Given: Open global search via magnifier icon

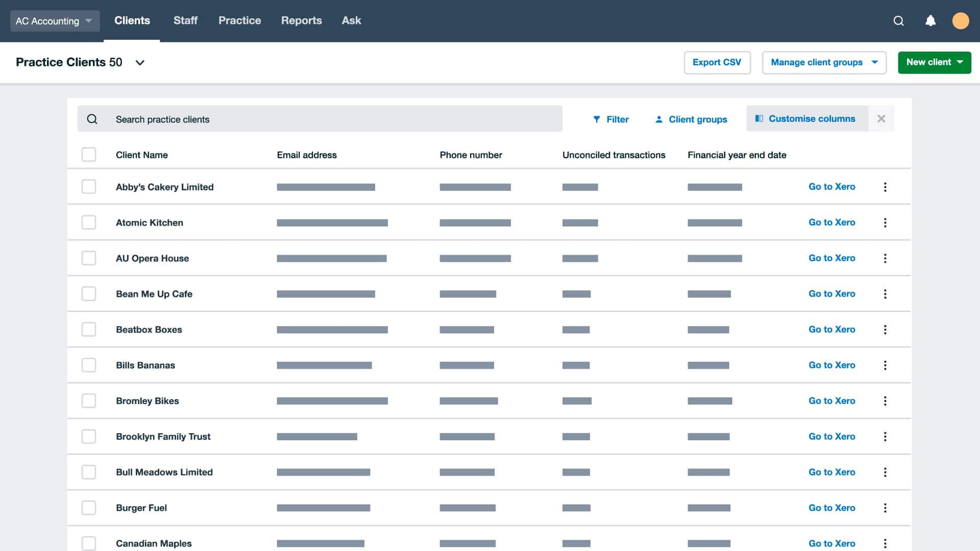Looking at the screenshot, I should (898, 21).
